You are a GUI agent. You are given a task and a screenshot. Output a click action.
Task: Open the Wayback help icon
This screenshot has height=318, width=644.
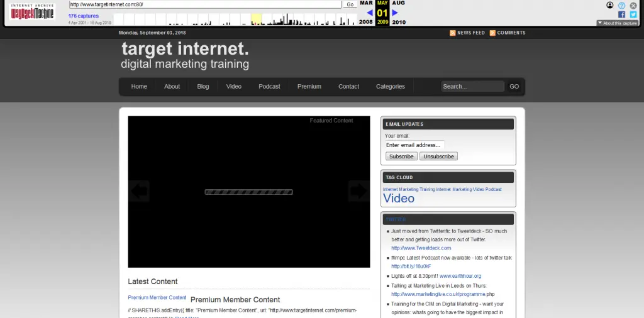tap(621, 5)
